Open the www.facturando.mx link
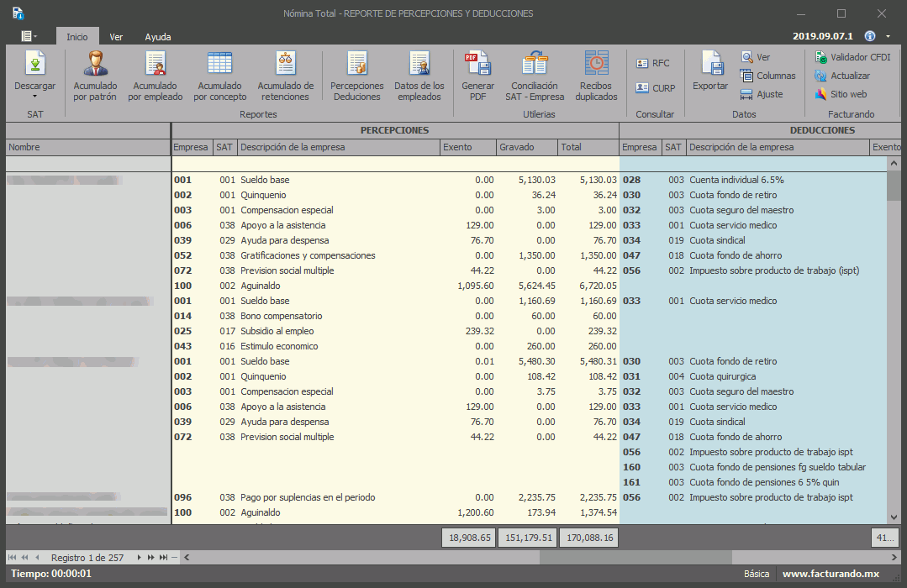907x588 pixels. click(x=831, y=574)
